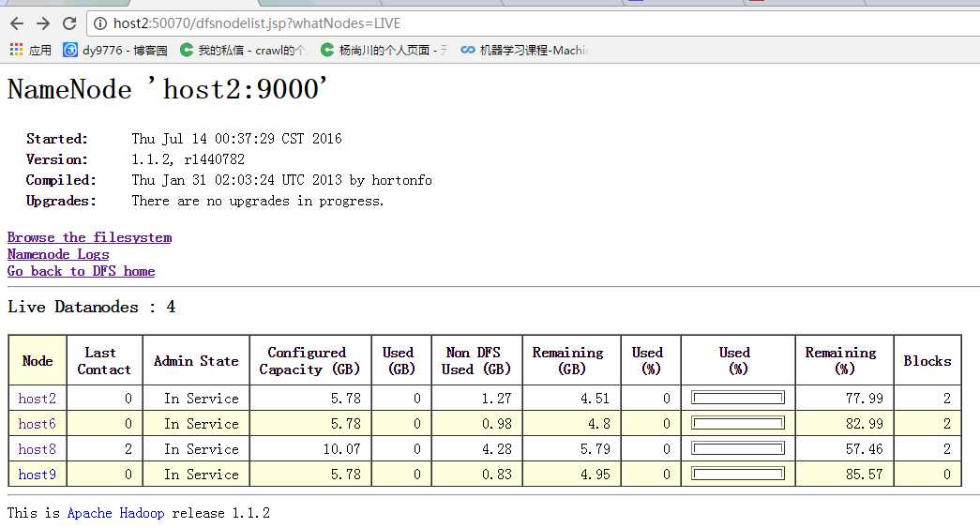980x528 pixels.
Task: Click host8 used percentage progress bar
Action: (737, 448)
